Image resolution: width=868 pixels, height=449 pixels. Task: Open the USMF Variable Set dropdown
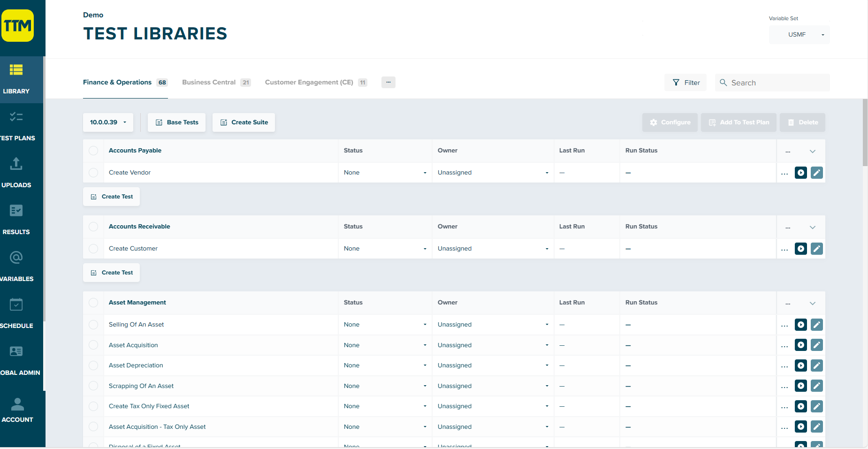click(x=799, y=34)
